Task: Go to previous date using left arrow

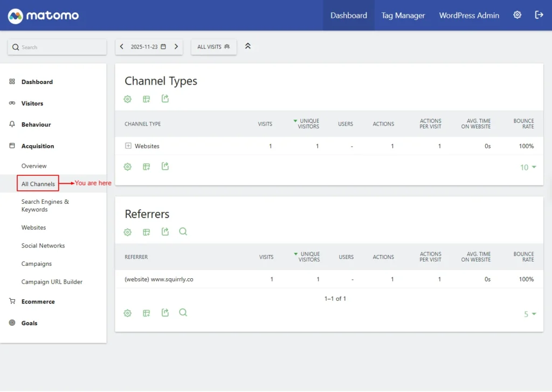Action: click(122, 47)
